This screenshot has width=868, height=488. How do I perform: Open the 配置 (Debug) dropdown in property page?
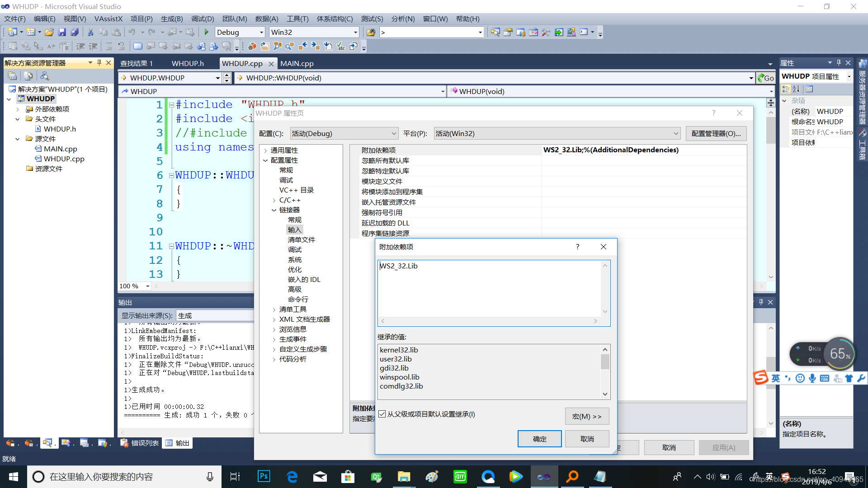pos(344,133)
